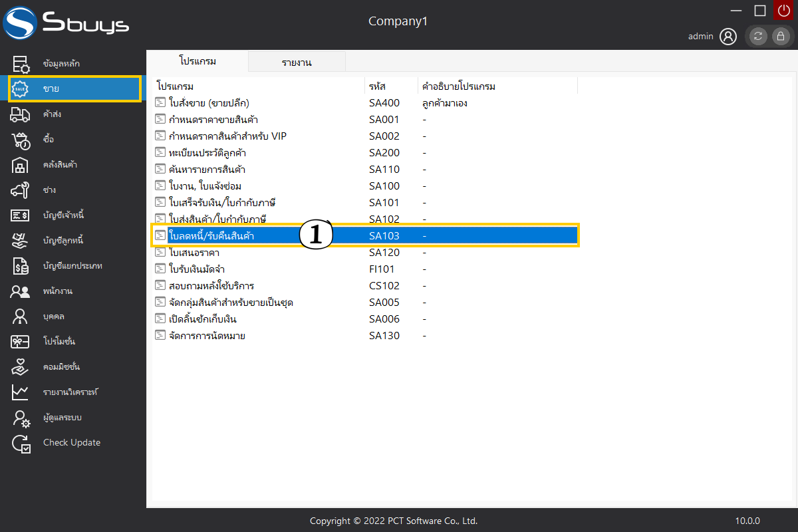Image resolution: width=798 pixels, height=532 pixels.
Task: Select จัดการการนัดหมาย SA130 row
Action: [x=207, y=336]
